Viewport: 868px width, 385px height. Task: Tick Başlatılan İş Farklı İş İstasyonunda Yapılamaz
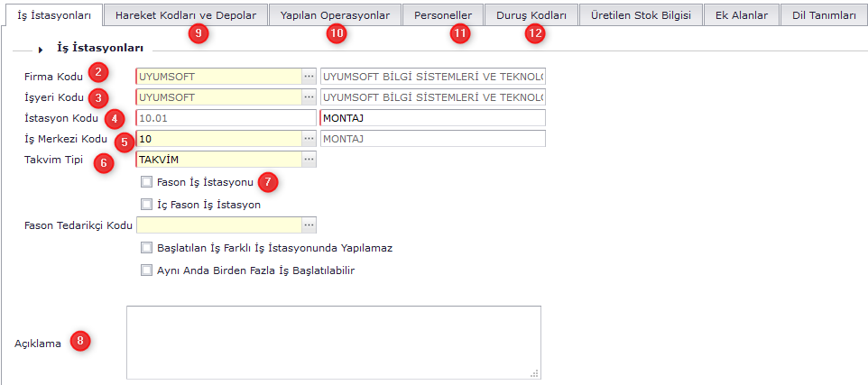[147, 247]
